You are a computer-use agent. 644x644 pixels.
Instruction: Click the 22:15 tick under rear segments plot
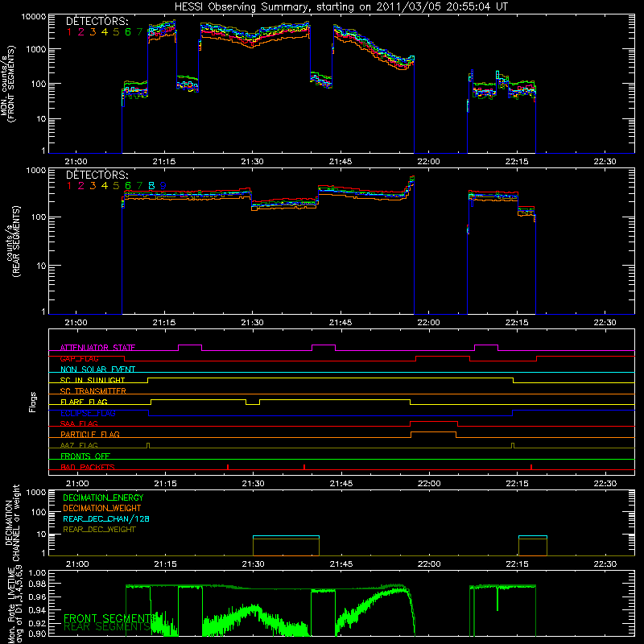coord(517,323)
